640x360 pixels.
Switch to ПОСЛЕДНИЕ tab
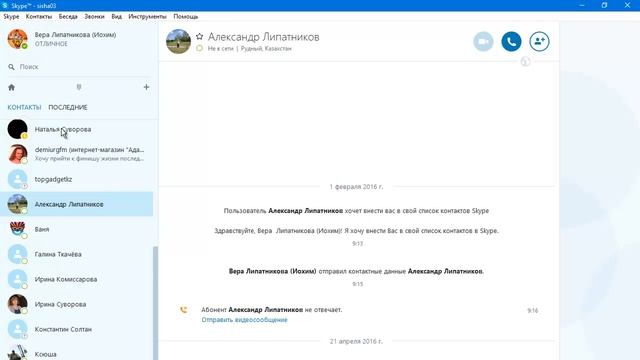click(x=68, y=107)
